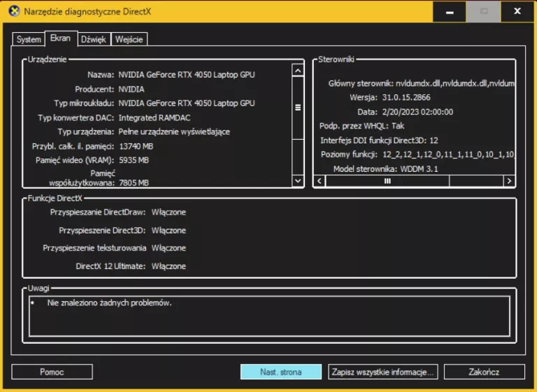Click the Narzędzie diagnostyczne DirectX title

(x=87, y=12)
